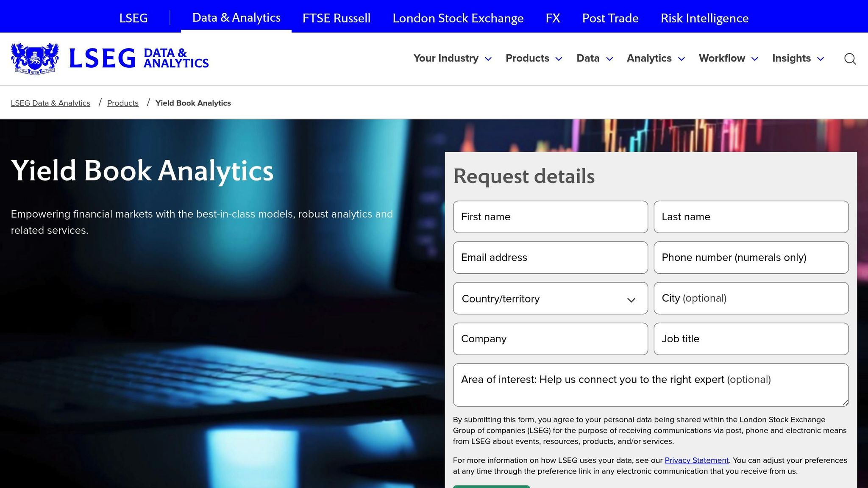
Task: Expand the Analytics menu chevron
Action: point(682,59)
